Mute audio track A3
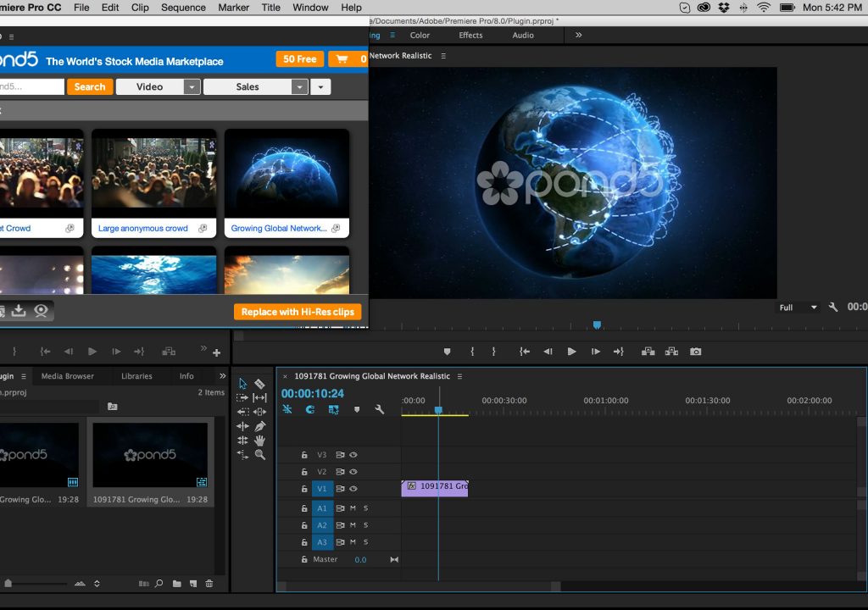868x610 pixels. [353, 542]
